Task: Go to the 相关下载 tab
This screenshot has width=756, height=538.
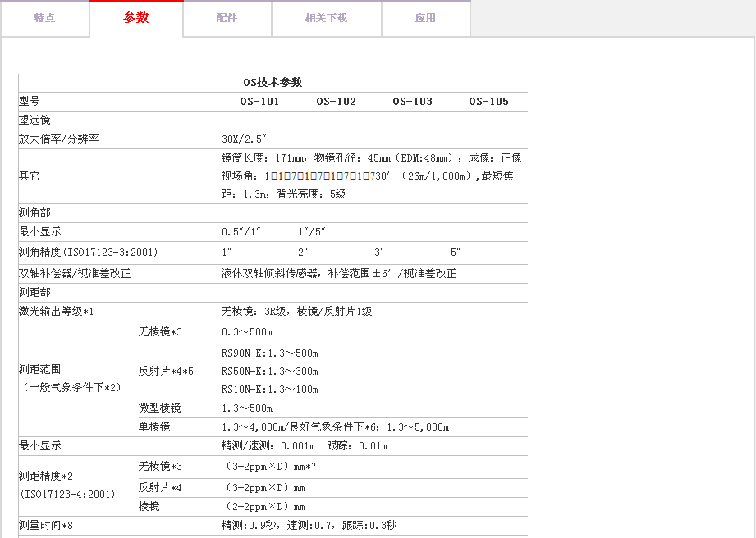Action: 326,18
